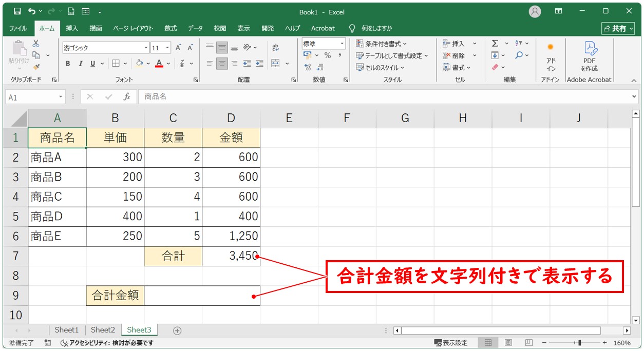Image resolution: width=644 pixels, height=351 pixels.
Task: Add a new worksheet with the plus button
Action: tap(177, 330)
